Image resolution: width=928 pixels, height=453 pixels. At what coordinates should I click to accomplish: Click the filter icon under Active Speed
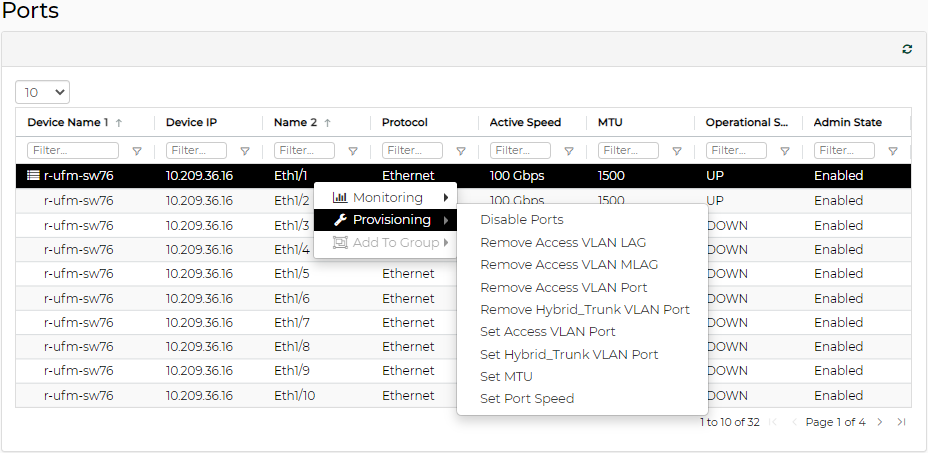tap(569, 151)
